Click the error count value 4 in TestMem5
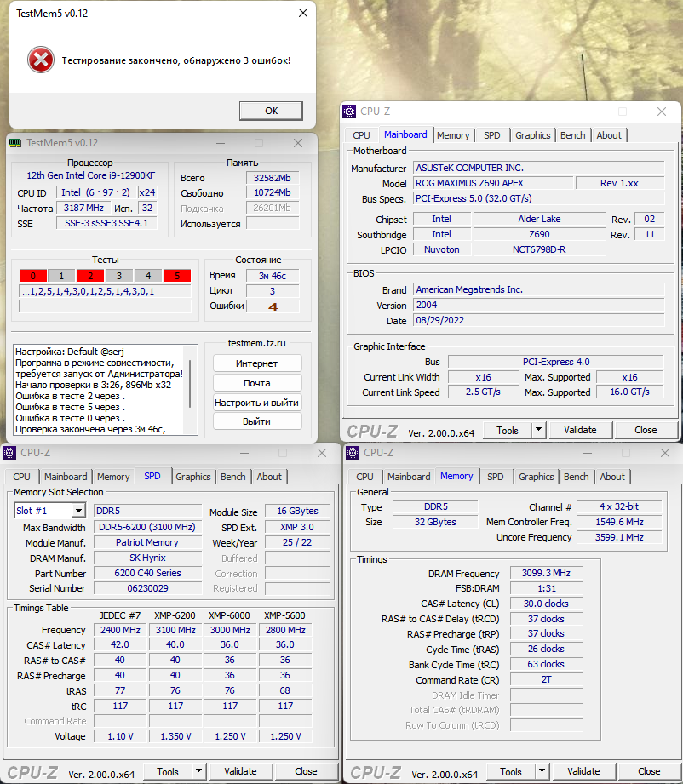The width and height of the screenshot is (683, 784). point(273,306)
